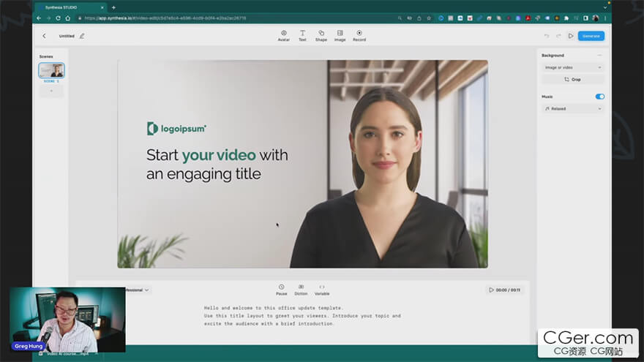Select the Text tool
Image resolution: width=644 pixels, height=362 pixels.
302,34
